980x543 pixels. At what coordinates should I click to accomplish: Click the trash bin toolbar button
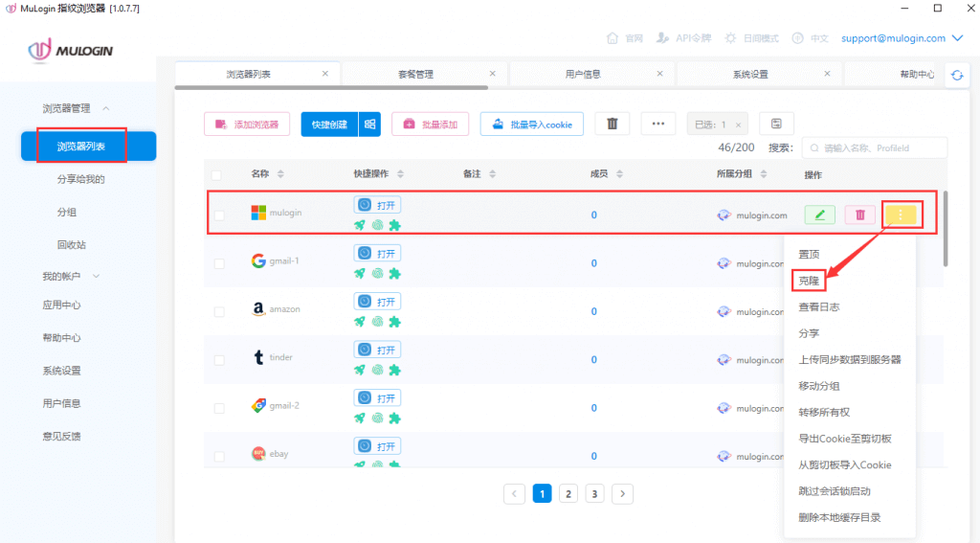coord(612,124)
